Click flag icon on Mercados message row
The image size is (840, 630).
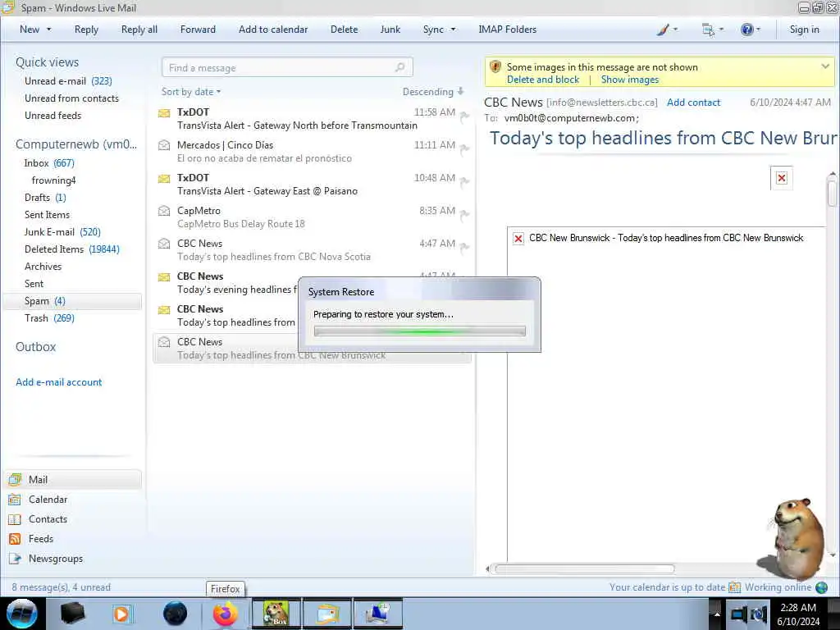click(x=464, y=148)
